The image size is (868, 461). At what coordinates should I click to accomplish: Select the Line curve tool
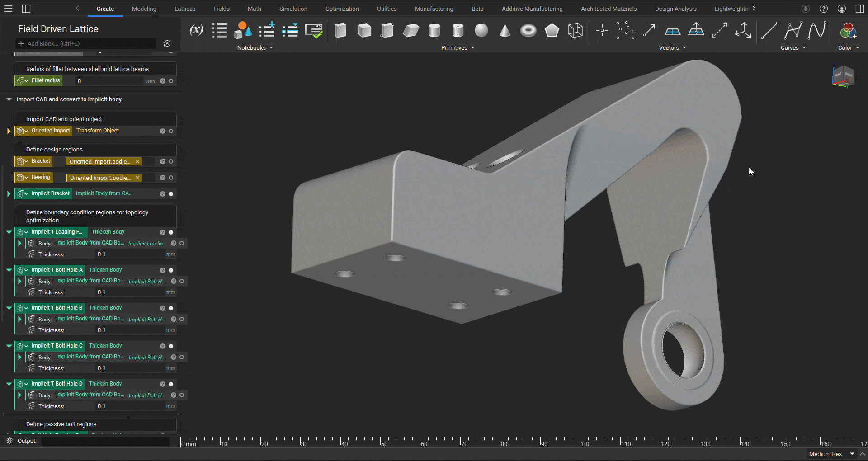pyautogui.click(x=769, y=30)
